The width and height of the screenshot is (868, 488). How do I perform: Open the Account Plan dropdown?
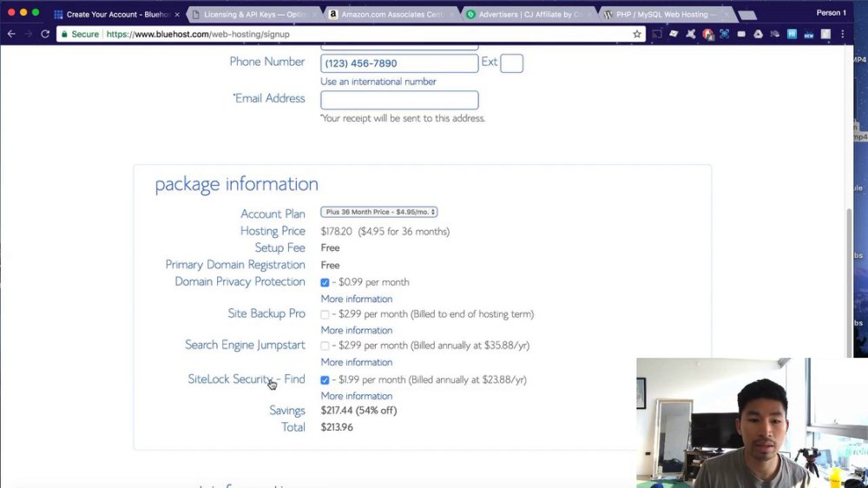(x=378, y=212)
